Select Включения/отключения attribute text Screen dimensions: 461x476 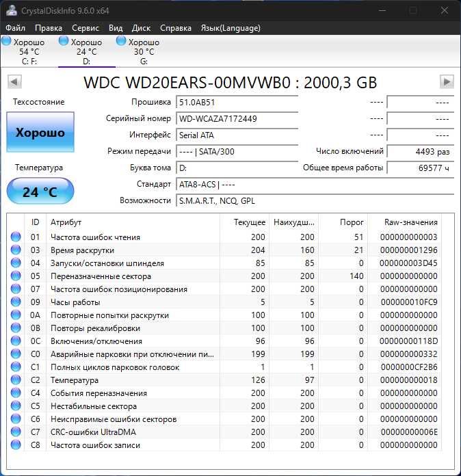pyautogui.click(x=96, y=341)
